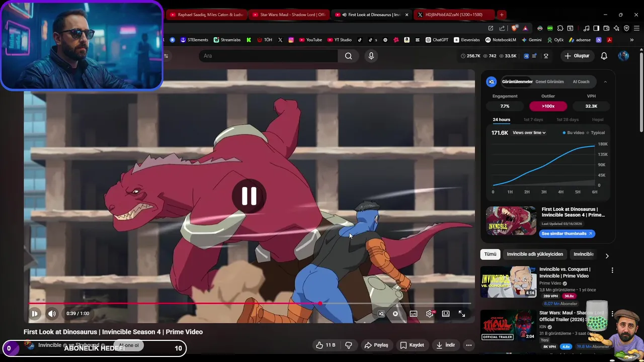This screenshot has width=644, height=362.
Task: Show the browser sidebar panel icon
Action: (596, 28)
